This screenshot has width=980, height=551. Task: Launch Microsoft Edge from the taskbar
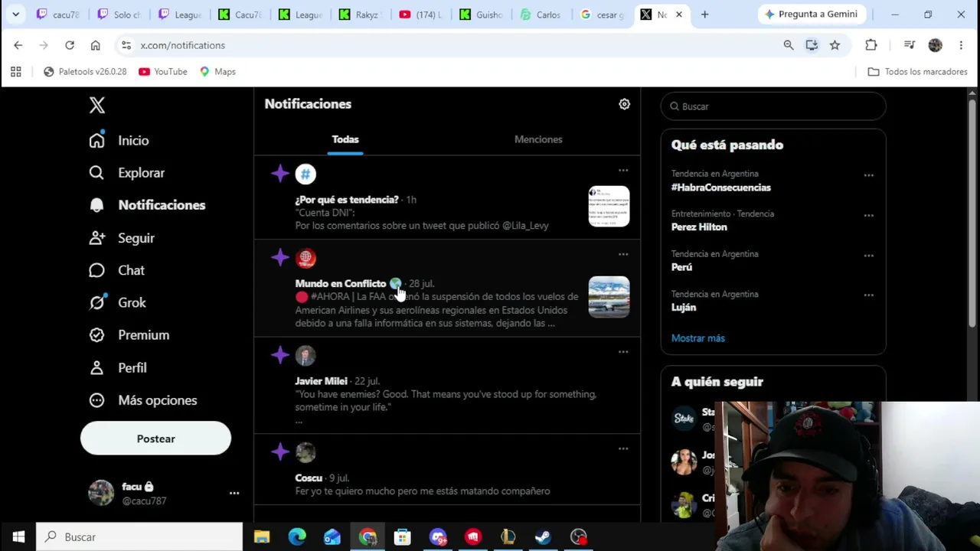pos(297,536)
